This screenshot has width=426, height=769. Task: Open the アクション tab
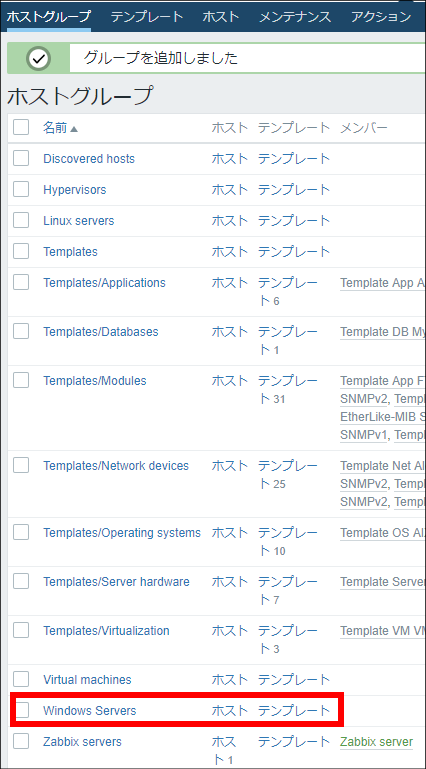click(381, 16)
